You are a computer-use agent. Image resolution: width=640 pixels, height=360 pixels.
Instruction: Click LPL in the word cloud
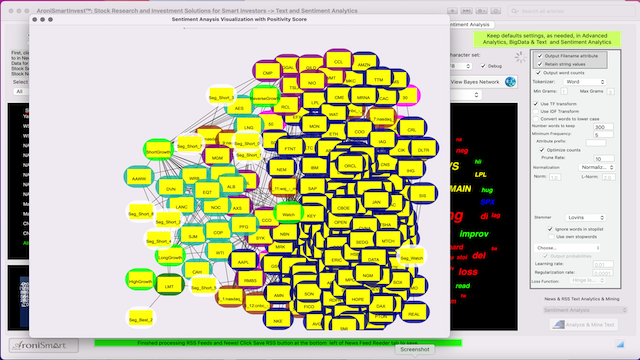(x=480, y=174)
